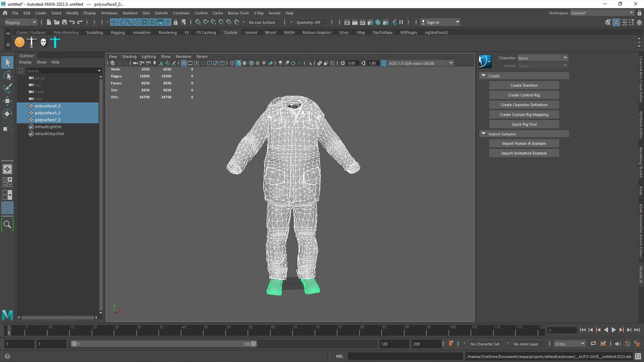Switch to the Rigging shelf tab
Viewport: 644px width, 362px height.
(x=118, y=33)
